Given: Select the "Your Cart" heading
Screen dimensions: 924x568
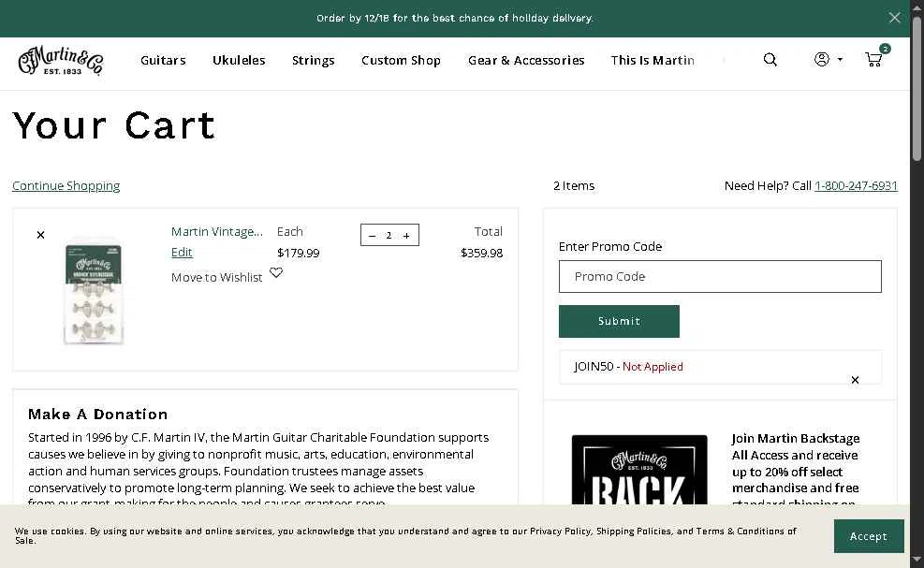Looking at the screenshot, I should pyautogui.click(x=113, y=125).
